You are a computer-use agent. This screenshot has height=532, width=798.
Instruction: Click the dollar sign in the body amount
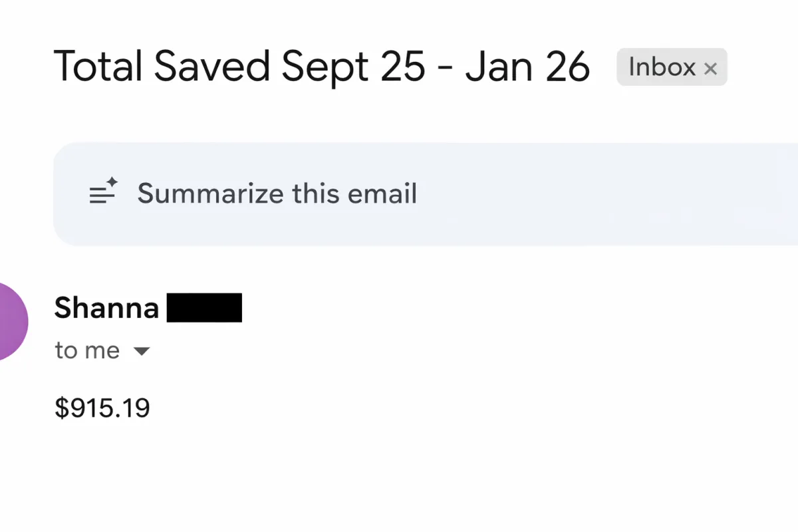(61, 408)
